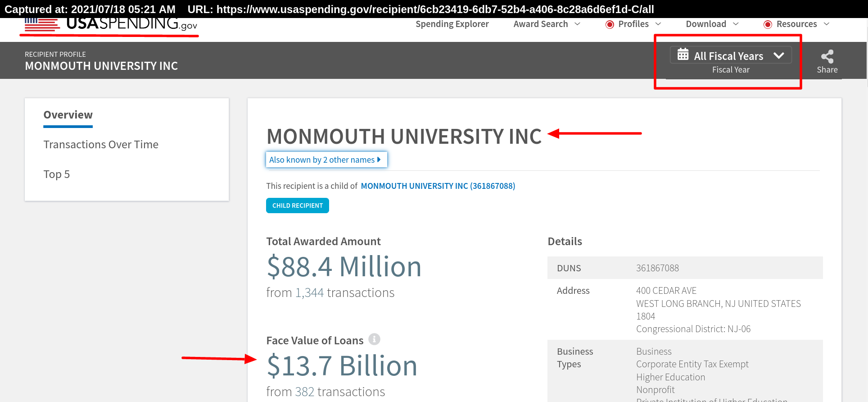Open parent recipient MONMOUTH UNIVERSITY INC (361867088) link

click(x=438, y=186)
